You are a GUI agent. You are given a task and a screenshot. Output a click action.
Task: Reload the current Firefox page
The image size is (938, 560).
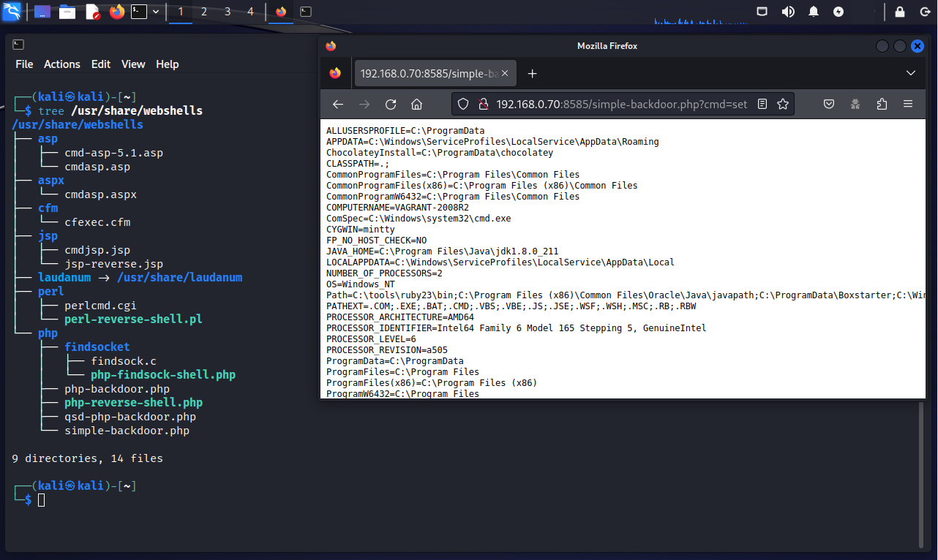[391, 105]
